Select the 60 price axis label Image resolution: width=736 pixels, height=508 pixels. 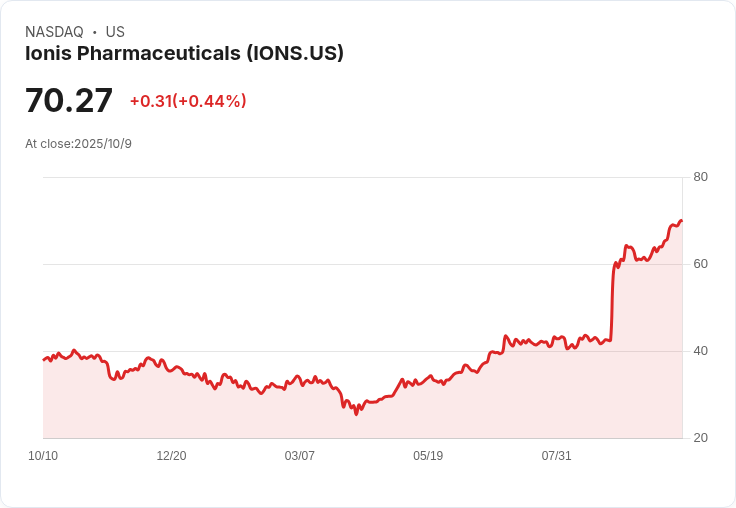701,264
